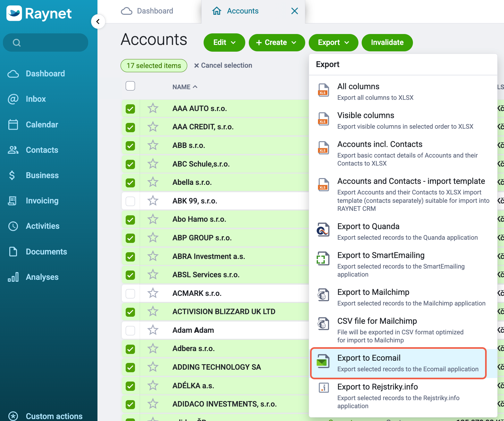504x421 pixels.
Task: Select Visible columns export option
Action: pos(403,120)
